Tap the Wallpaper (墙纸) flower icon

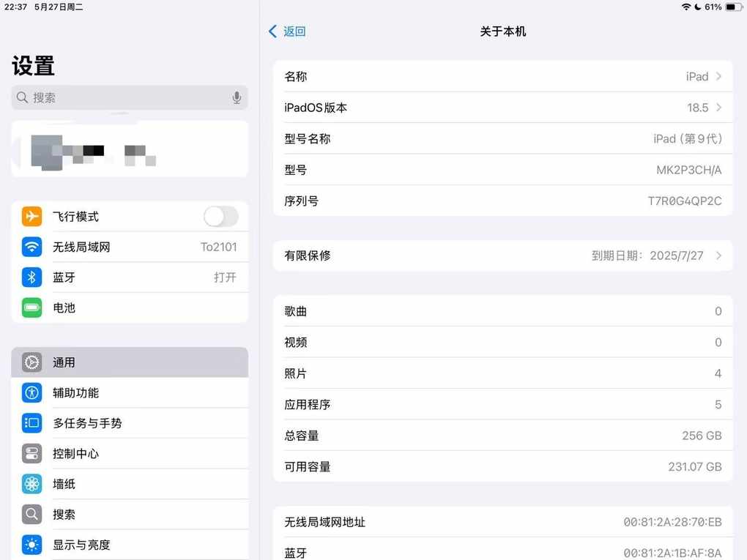[x=32, y=484]
